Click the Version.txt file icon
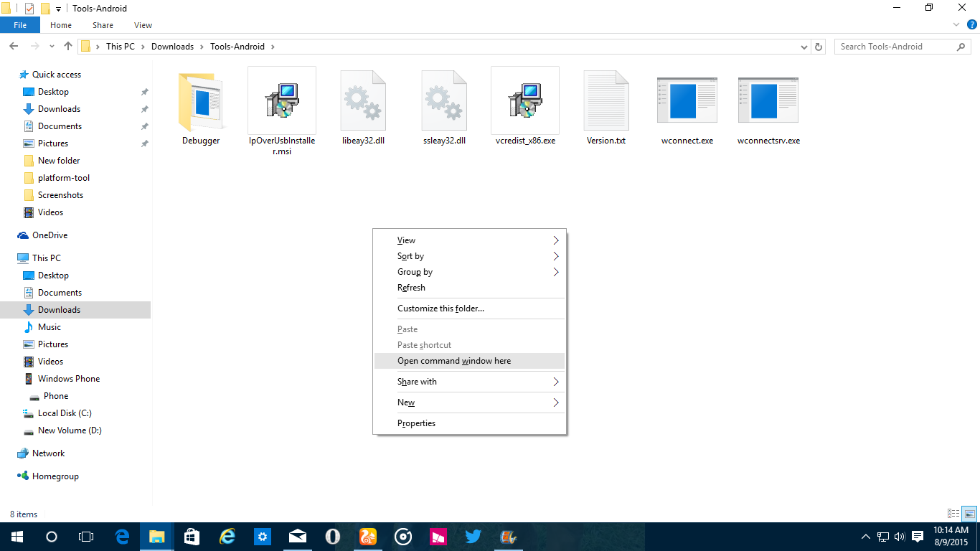 606,100
